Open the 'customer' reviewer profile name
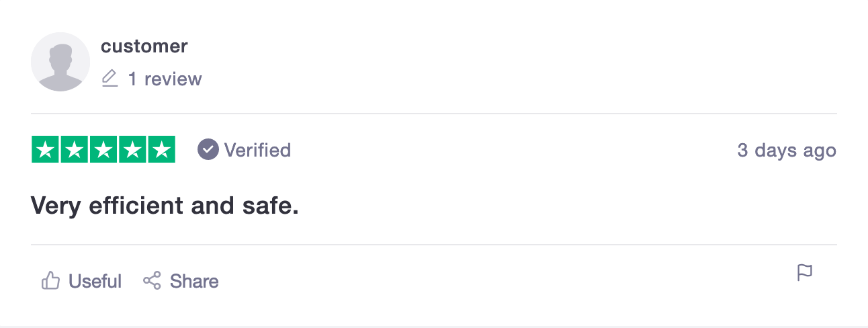868x328 pixels. click(x=144, y=46)
